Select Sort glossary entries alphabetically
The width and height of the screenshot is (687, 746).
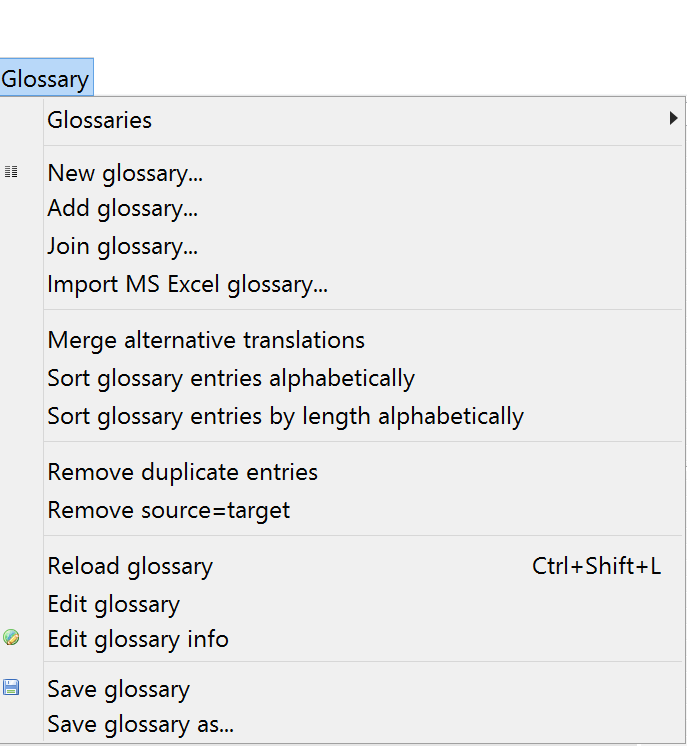(231, 378)
